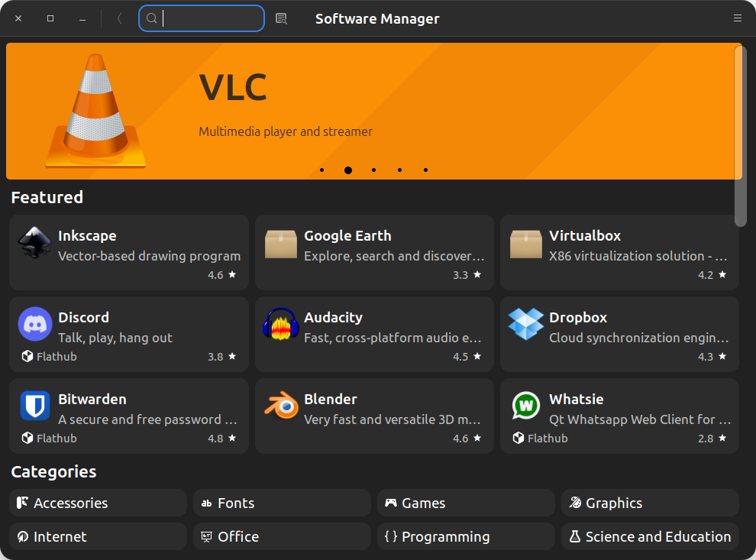Open the Blender logo icon
The image size is (756, 560).
280,406
